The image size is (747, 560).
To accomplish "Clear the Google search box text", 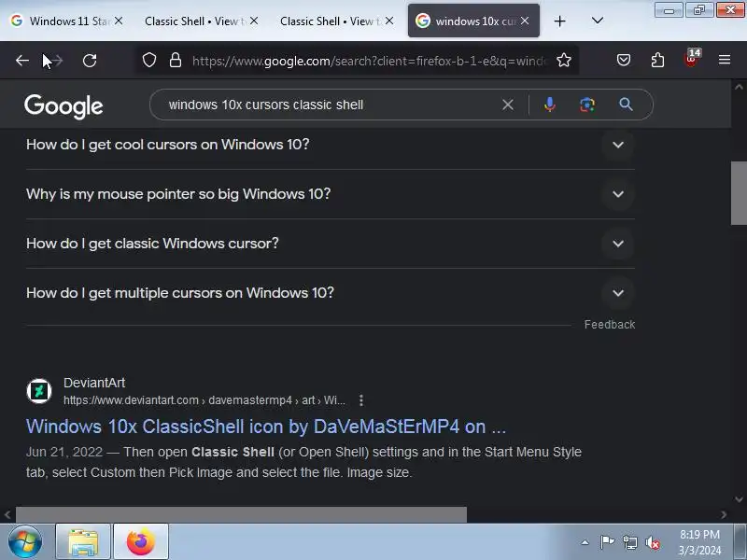I will pos(508,105).
